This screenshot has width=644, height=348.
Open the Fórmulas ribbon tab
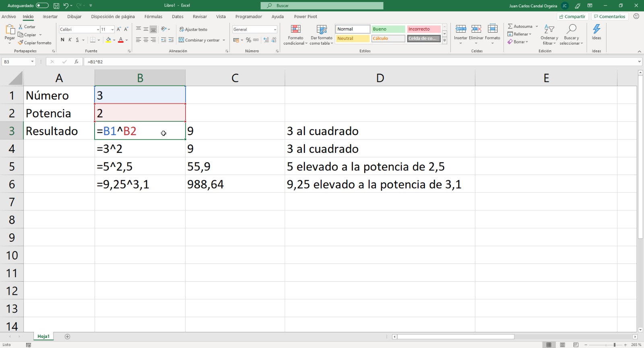[153, 16]
